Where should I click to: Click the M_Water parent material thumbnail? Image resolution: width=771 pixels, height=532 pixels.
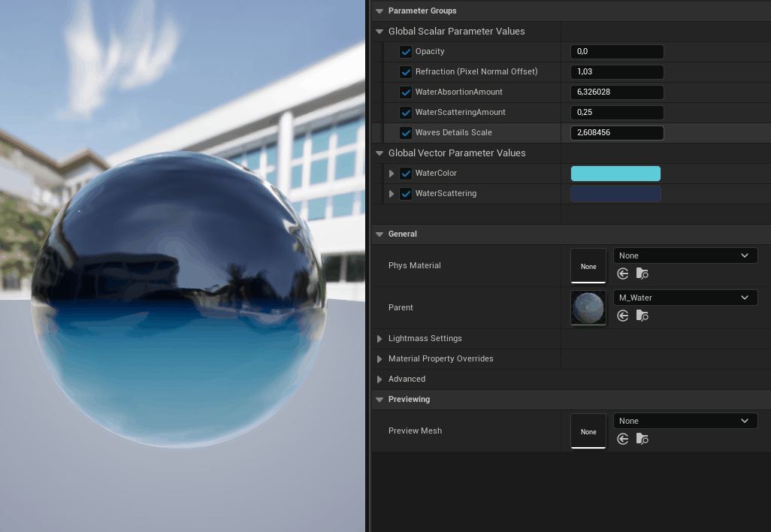[588, 308]
